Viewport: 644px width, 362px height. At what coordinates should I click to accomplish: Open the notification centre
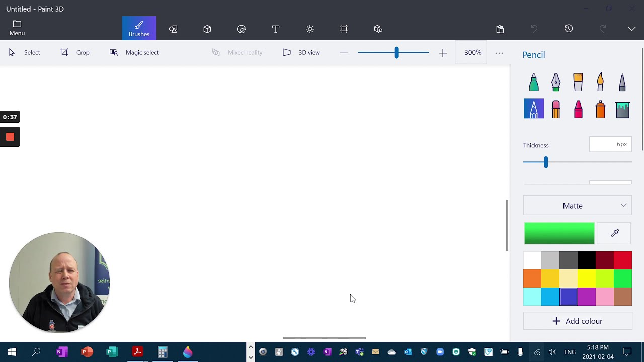[x=627, y=352]
